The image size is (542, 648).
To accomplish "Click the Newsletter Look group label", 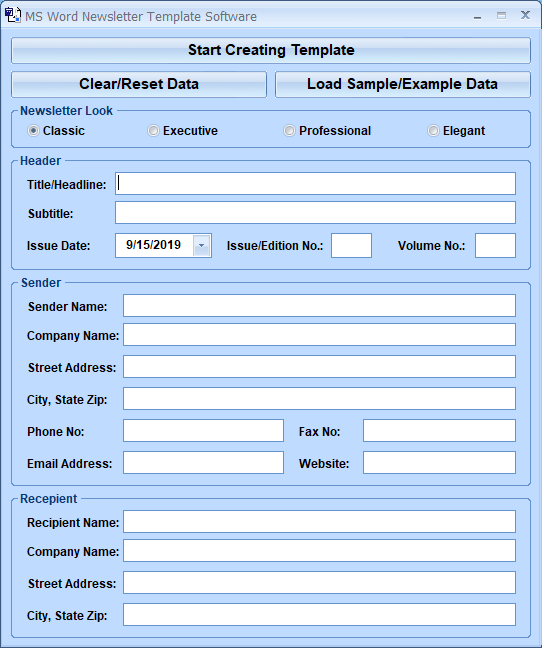I will (x=67, y=111).
